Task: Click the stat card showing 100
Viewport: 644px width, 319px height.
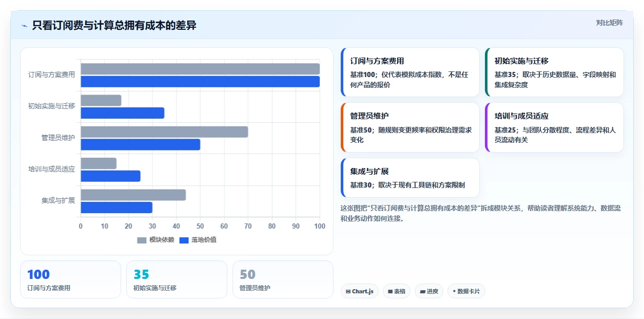Action: tap(70, 279)
